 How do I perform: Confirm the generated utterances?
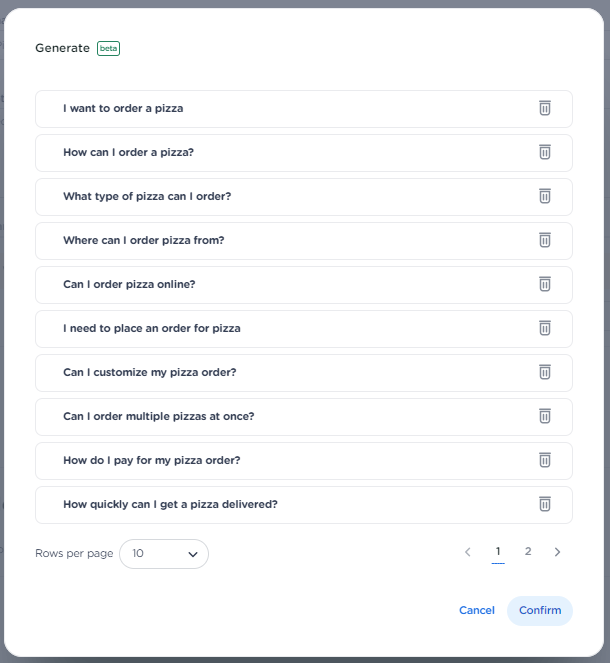pos(540,610)
